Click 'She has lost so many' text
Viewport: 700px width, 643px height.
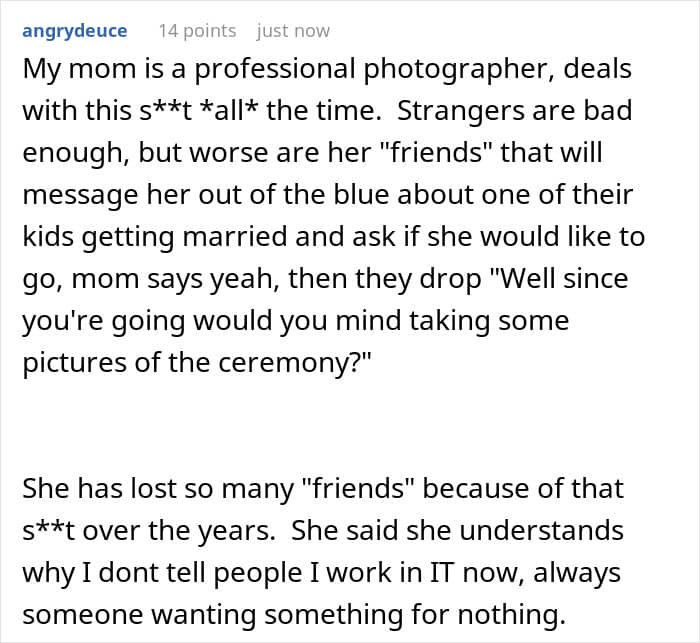tap(158, 489)
